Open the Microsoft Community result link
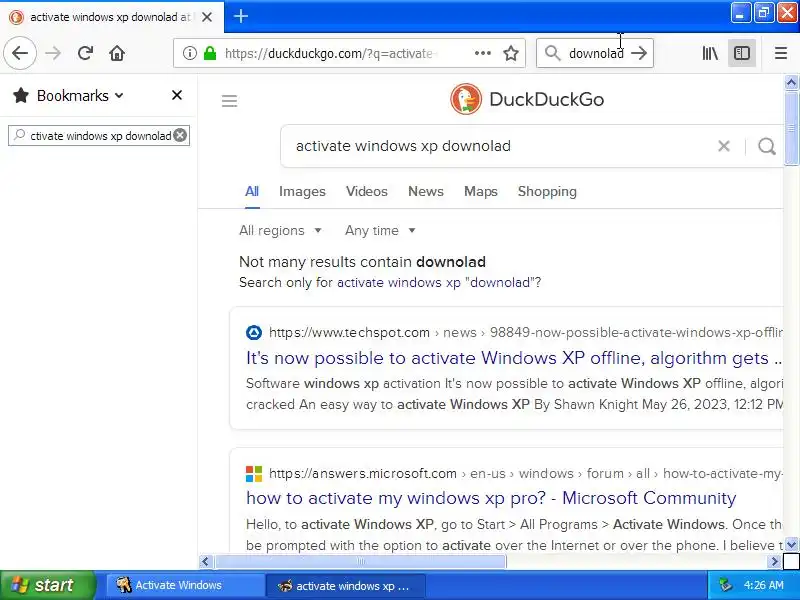 491,498
